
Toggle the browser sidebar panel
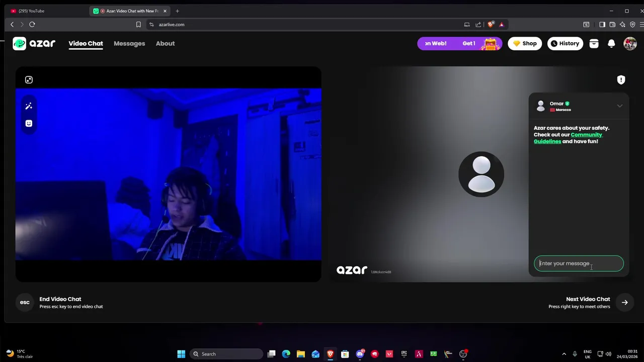click(x=602, y=24)
